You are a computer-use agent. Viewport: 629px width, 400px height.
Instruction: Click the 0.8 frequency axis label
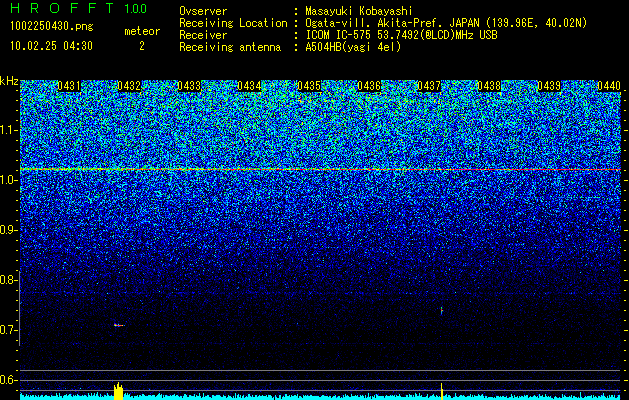[x=8, y=280]
